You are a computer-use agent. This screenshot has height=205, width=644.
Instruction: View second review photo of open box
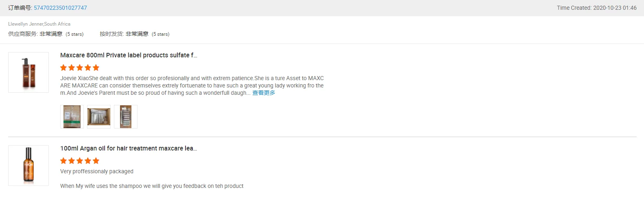pyautogui.click(x=99, y=117)
